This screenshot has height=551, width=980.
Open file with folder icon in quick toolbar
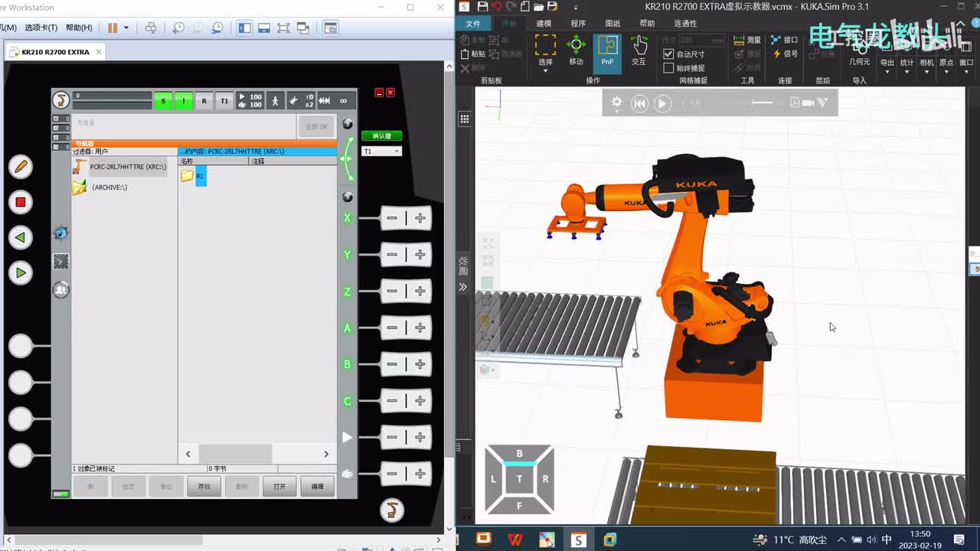click(x=538, y=7)
